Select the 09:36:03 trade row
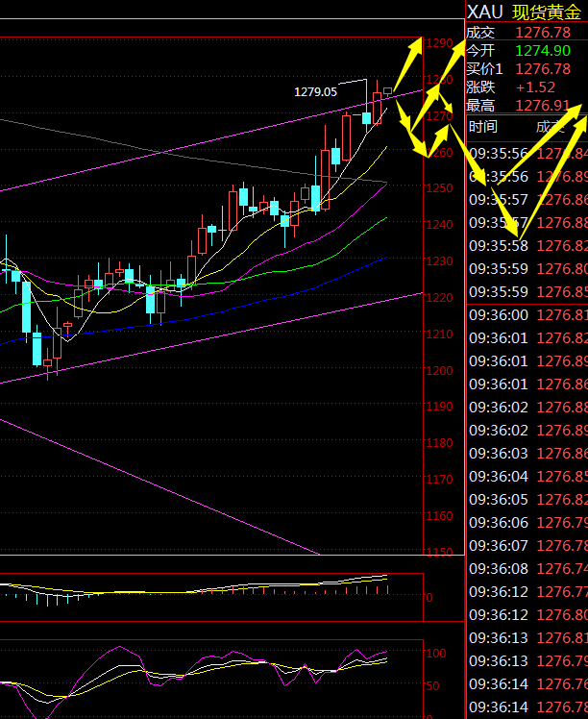 click(x=527, y=454)
